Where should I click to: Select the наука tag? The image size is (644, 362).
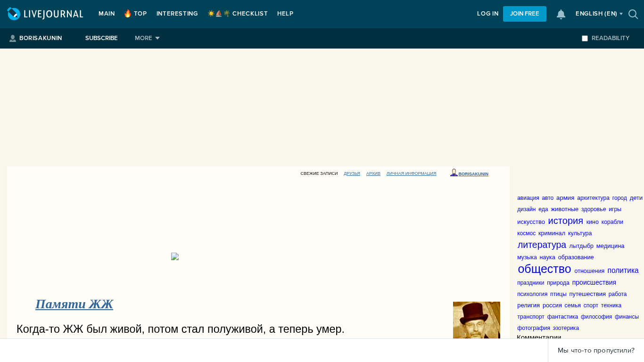tap(547, 257)
